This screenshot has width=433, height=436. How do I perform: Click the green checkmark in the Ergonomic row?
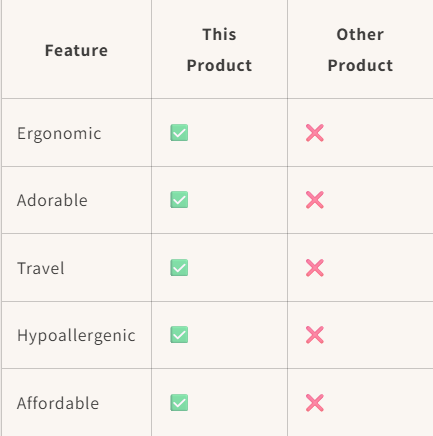click(179, 133)
